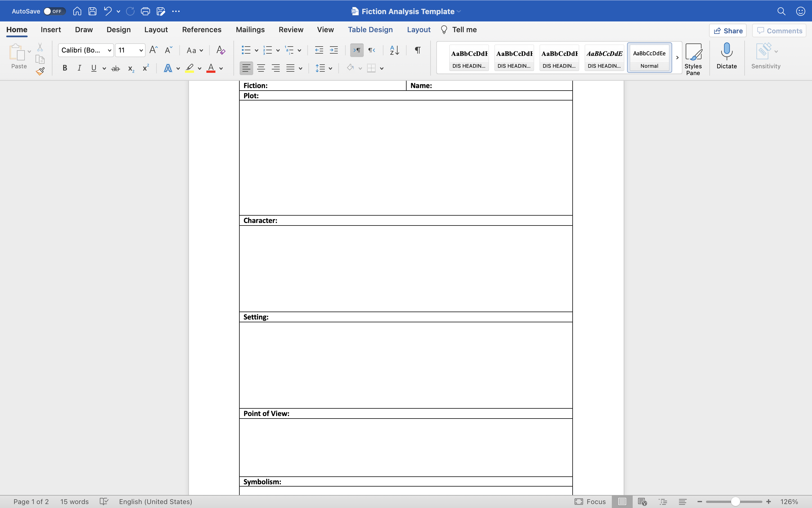812x508 pixels.
Task: Toggle right-to-left text direction
Action: point(371,50)
